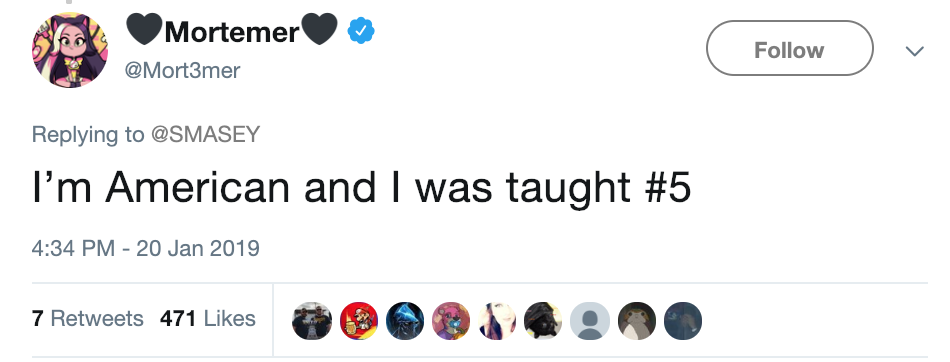
Task: Open the @SMASEY profile being replied to
Action: point(205,134)
